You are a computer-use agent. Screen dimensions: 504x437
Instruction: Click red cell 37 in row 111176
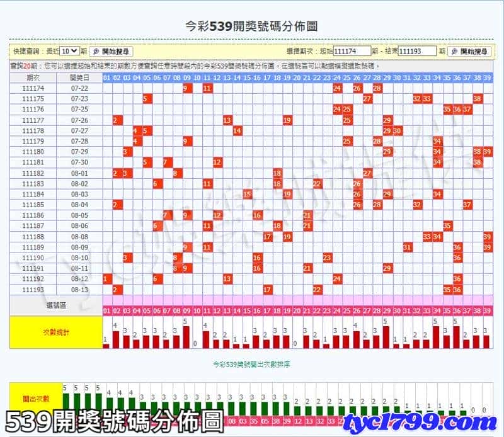pyautogui.click(x=467, y=110)
